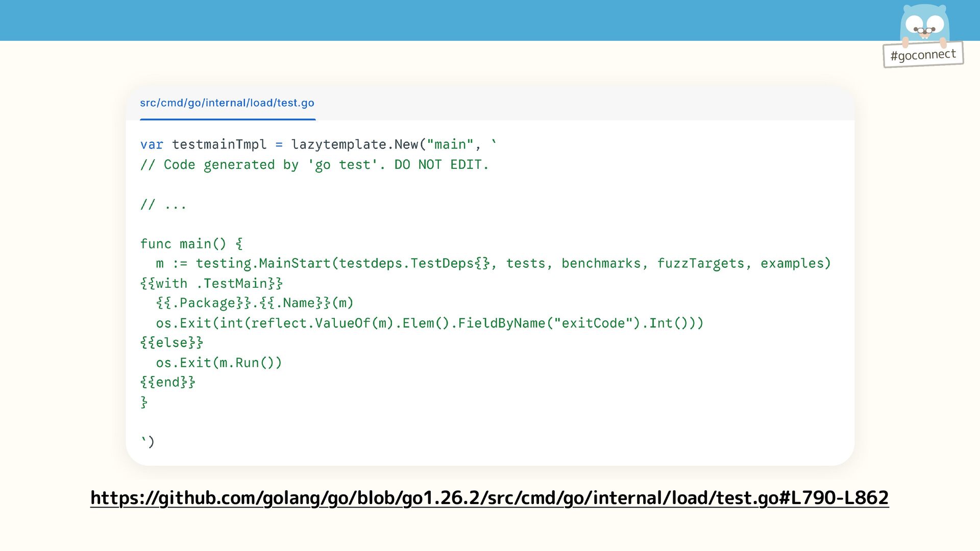Click the 'fuzzTargets' argument in code
Image resolution: width=980 pixels, height=551 pixels.
pyautogui.click(x=700, y=264)
